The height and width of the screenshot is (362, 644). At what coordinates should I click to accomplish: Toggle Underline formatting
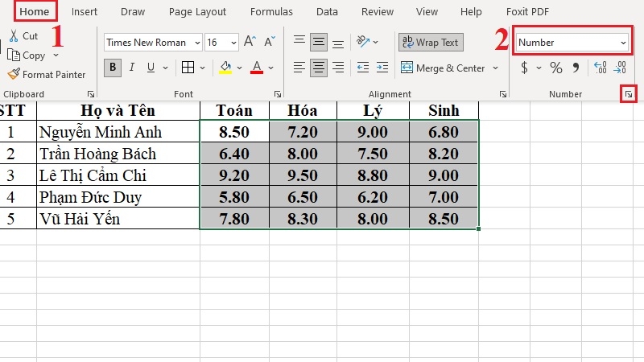click(x=151, y=67)
